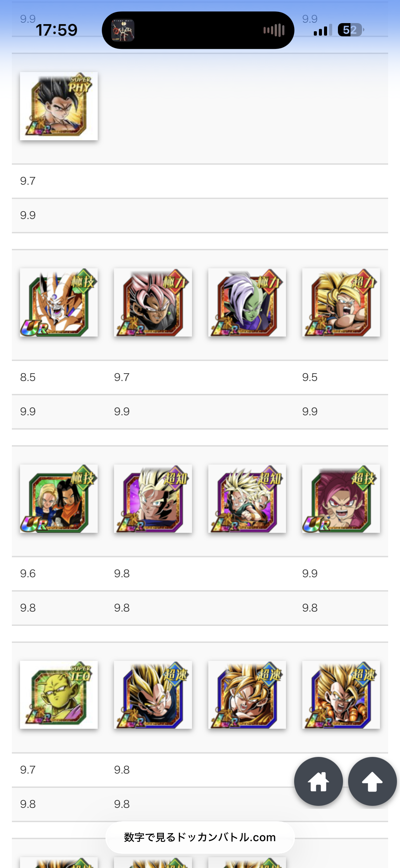The width and height of the screenshot is (400, 868).
Task: Select the green Zamasu LR card
Action: pos(247,302)
